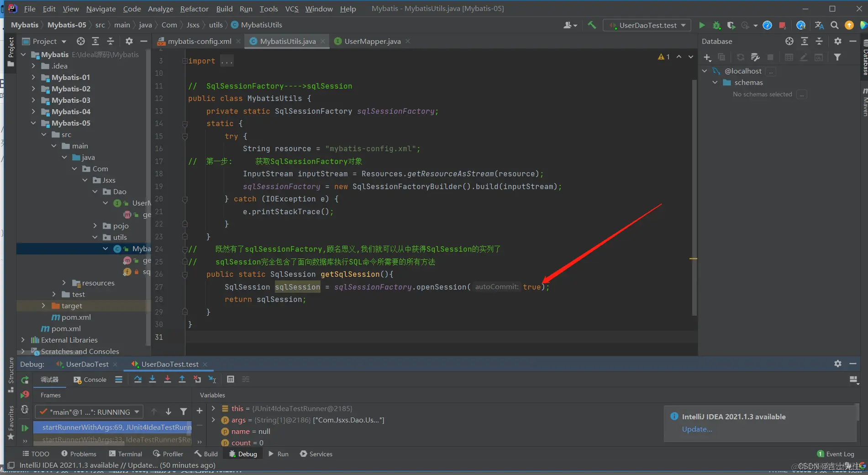Open the Services tool window
The height and width of the screenshot is (475, 868).
(x=316, y=454)
